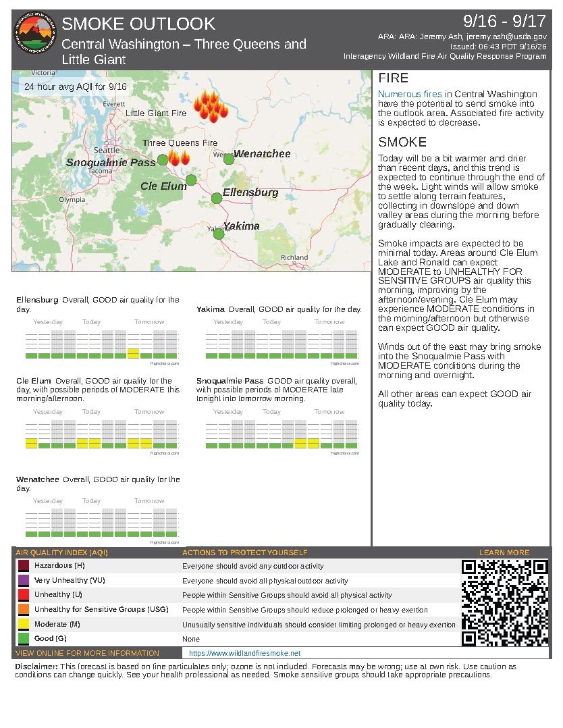Click the Very Unhealthy purple swatch

24,580
